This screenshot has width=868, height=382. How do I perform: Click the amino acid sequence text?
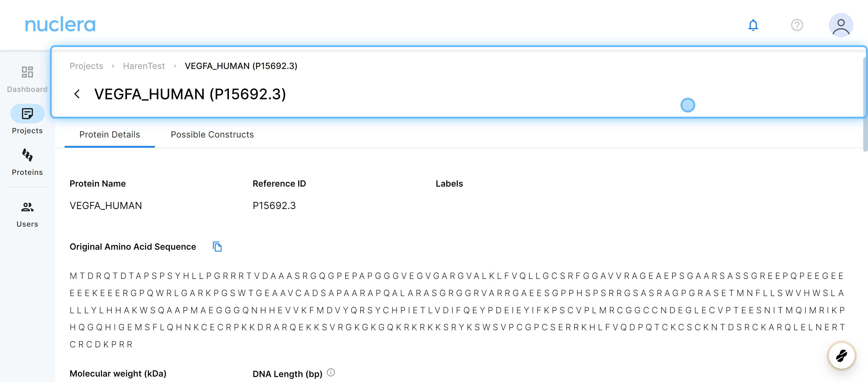point(457,310)
